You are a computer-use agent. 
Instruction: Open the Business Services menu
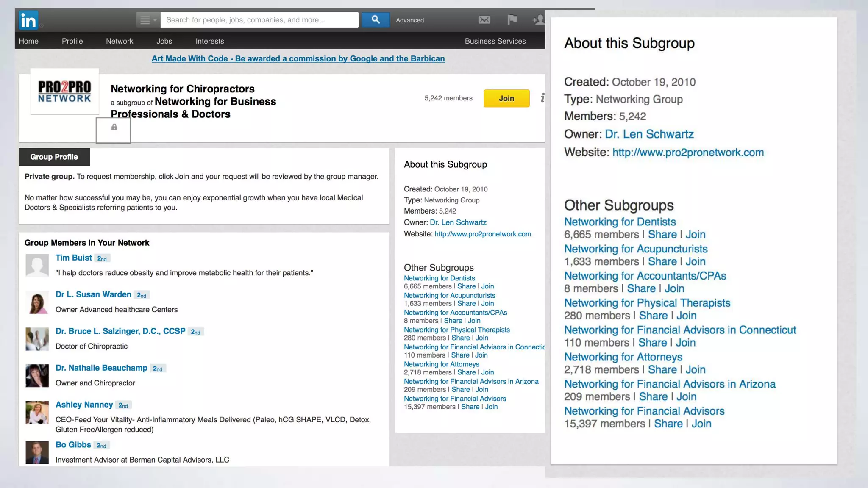coord(495,41)
